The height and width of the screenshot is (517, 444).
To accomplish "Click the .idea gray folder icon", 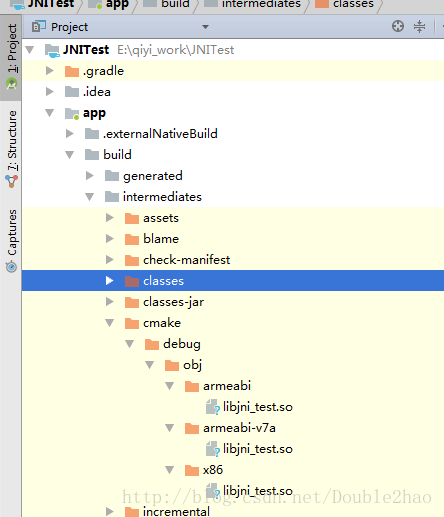I will pyautogui.click(x=72, y=92).
